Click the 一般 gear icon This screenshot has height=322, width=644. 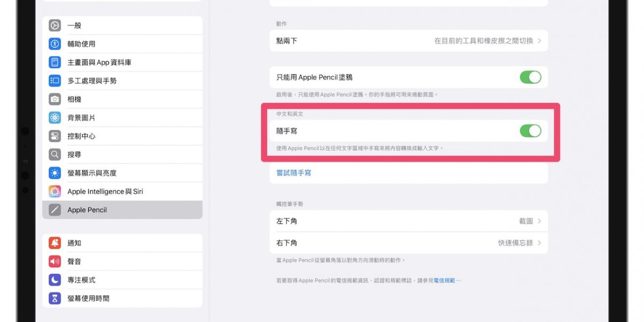click(x=55, y=26)
